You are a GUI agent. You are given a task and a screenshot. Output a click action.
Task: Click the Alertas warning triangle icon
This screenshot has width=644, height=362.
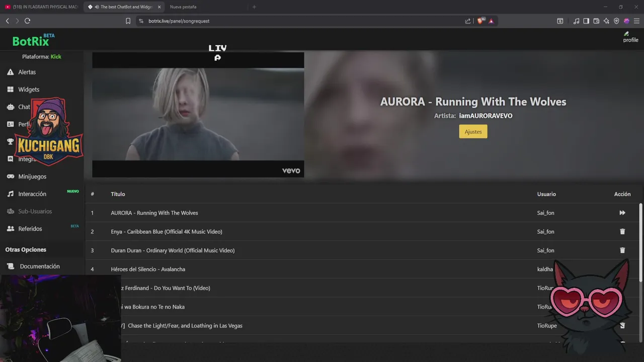pyautogui.click(x=10, y=72)
